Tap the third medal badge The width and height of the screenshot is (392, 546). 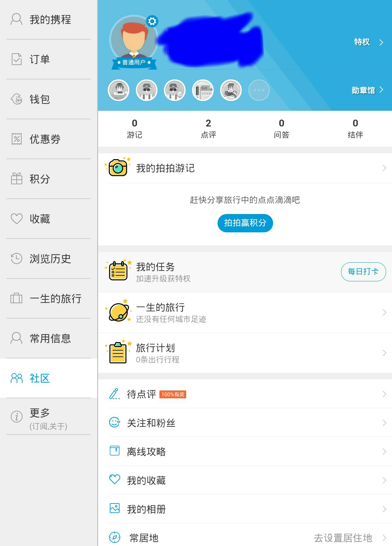click(x=175, y=90)
